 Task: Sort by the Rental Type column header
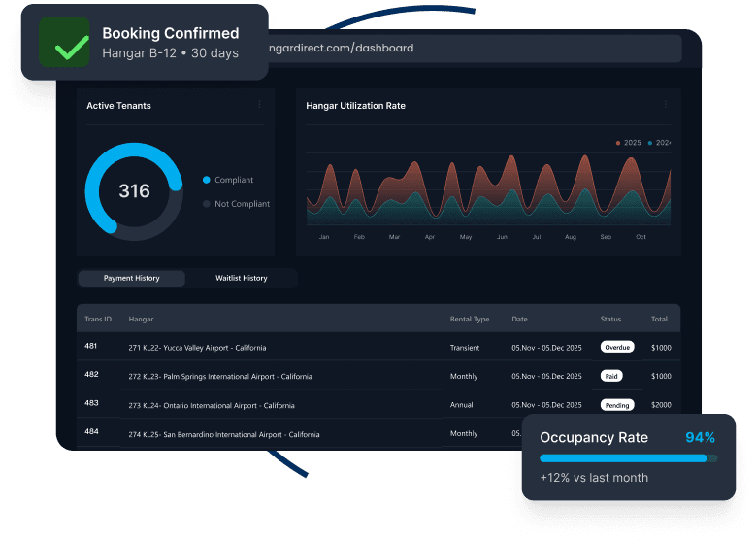point(470,319)
